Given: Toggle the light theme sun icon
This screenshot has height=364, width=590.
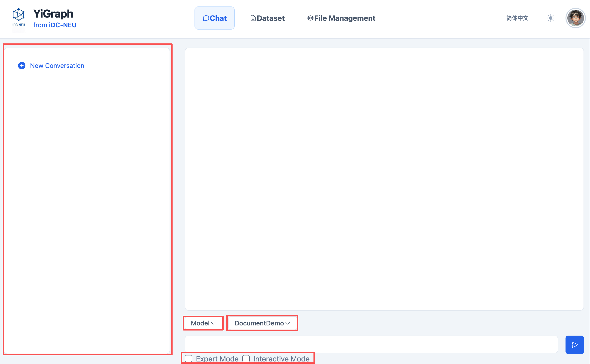Looking at the screenshot, I should pos(550,18).
